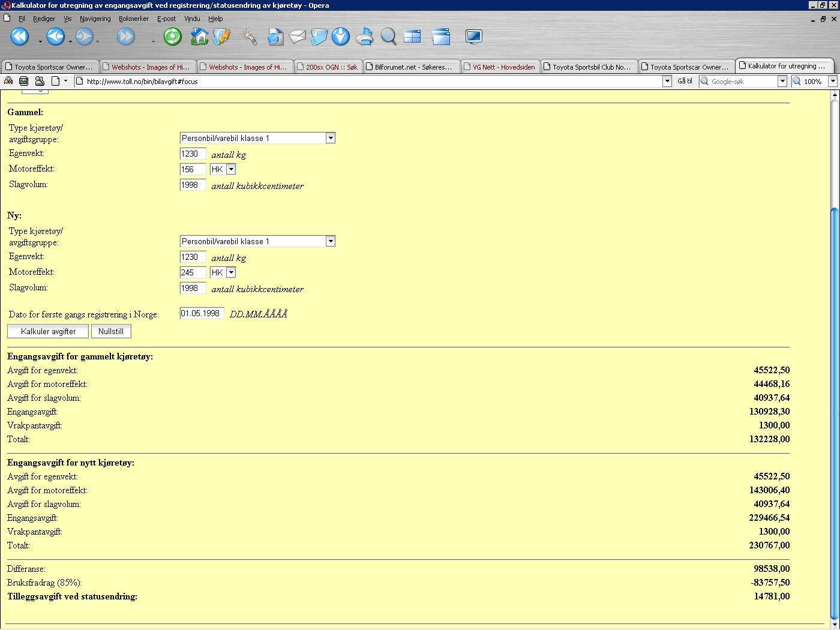The image size is (840, 630).
Task: Reload the page with green refresh icon
Action: (x=172, y=37)
